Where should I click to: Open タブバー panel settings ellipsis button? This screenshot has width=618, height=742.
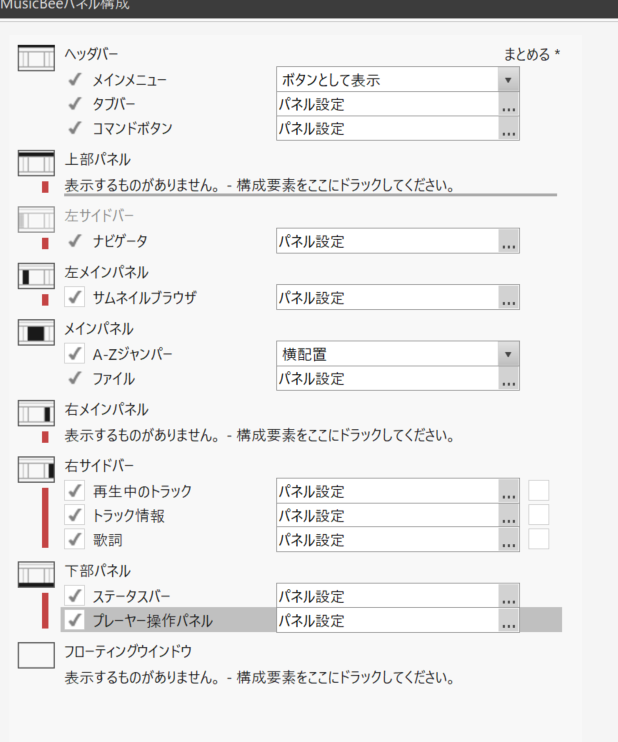pyautogui.click(x=508, y=105)
